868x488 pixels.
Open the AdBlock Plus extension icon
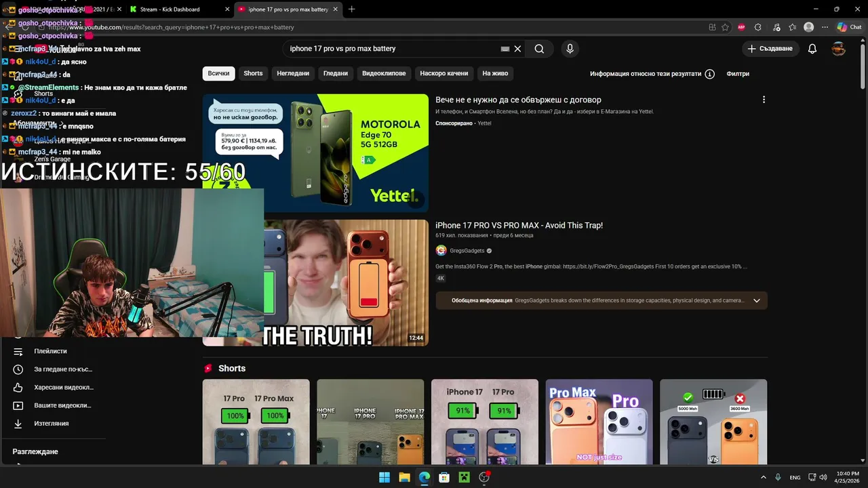coord(741,27)
